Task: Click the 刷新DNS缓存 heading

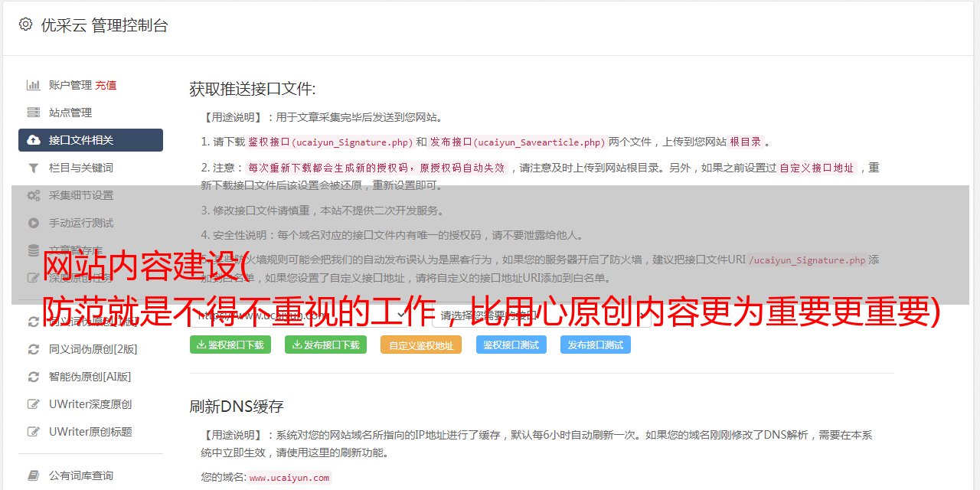Action: (237, 406)
